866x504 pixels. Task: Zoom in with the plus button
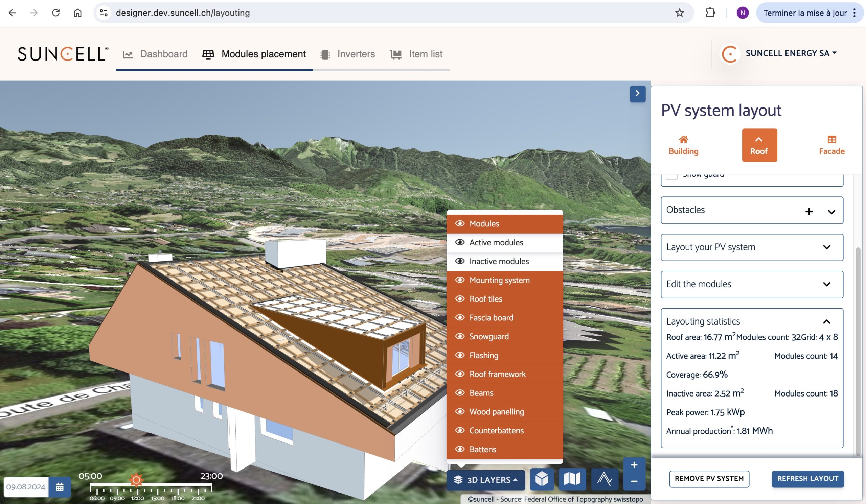point(634,465)
